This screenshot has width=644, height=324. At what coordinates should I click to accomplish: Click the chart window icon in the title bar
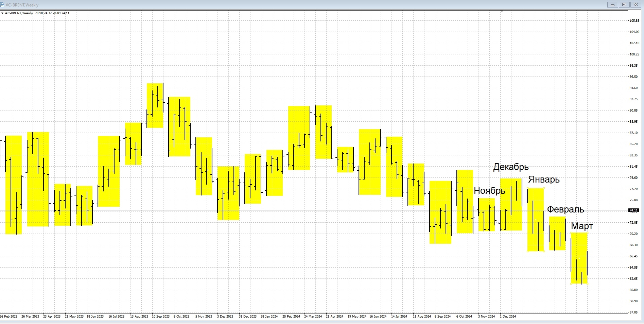(x=2, y=5)
